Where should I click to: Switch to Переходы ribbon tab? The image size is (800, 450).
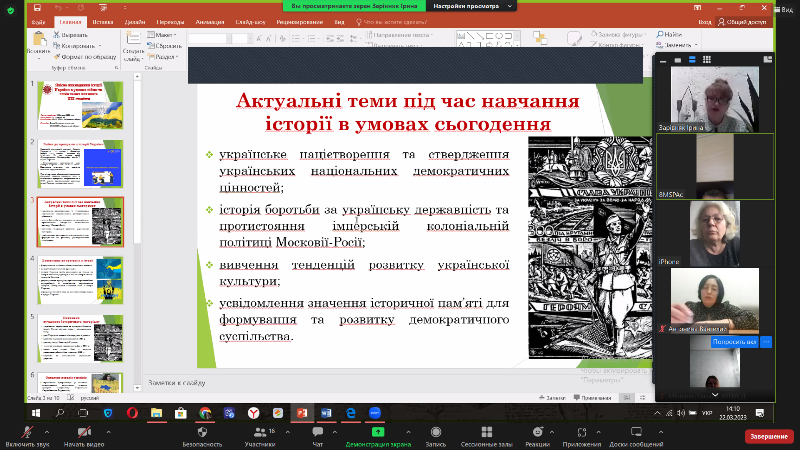(170, 22)
